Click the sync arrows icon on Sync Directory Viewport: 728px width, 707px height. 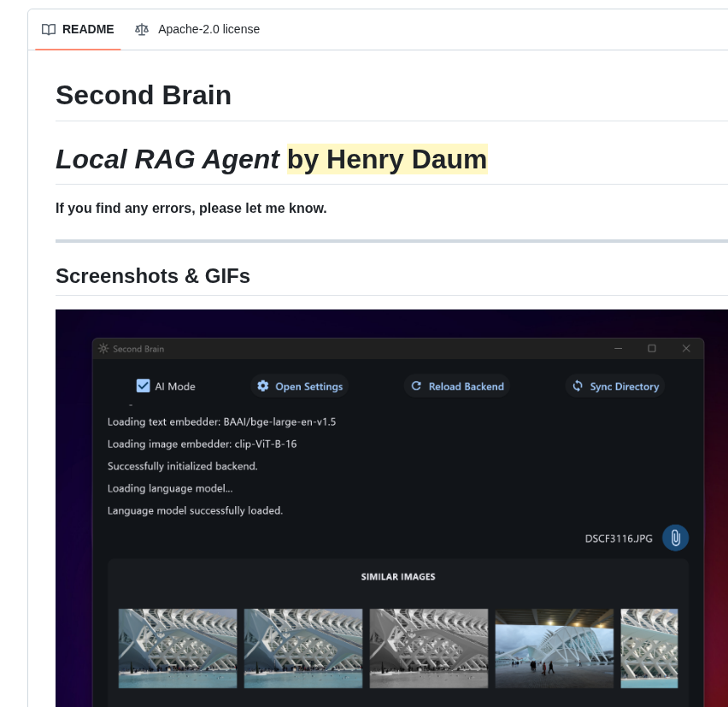577,386
